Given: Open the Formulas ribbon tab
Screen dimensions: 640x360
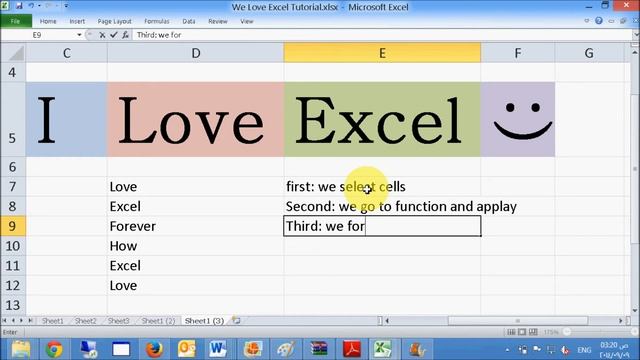Looking at the screenshot, I should [157, 21].
